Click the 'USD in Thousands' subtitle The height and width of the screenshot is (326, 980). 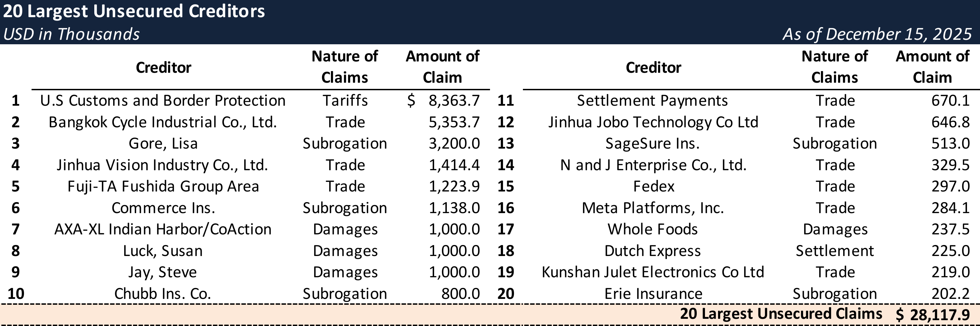coord(72,34)
